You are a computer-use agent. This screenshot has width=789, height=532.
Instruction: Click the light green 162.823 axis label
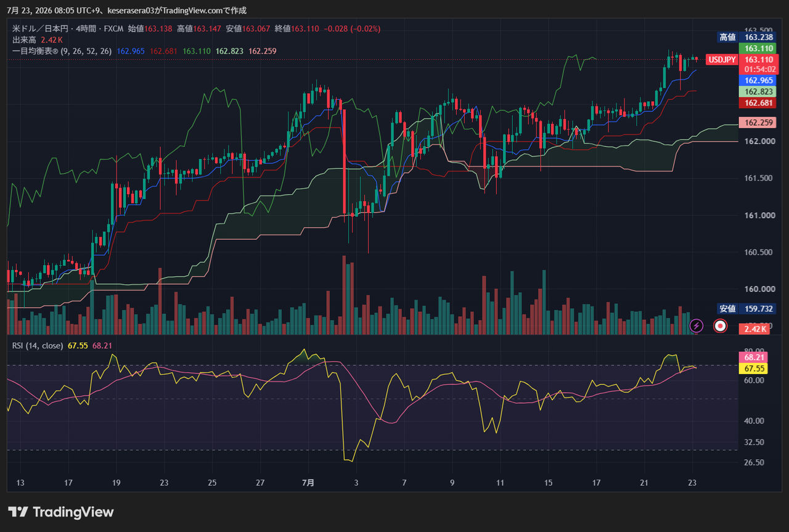tap(758, 91)
